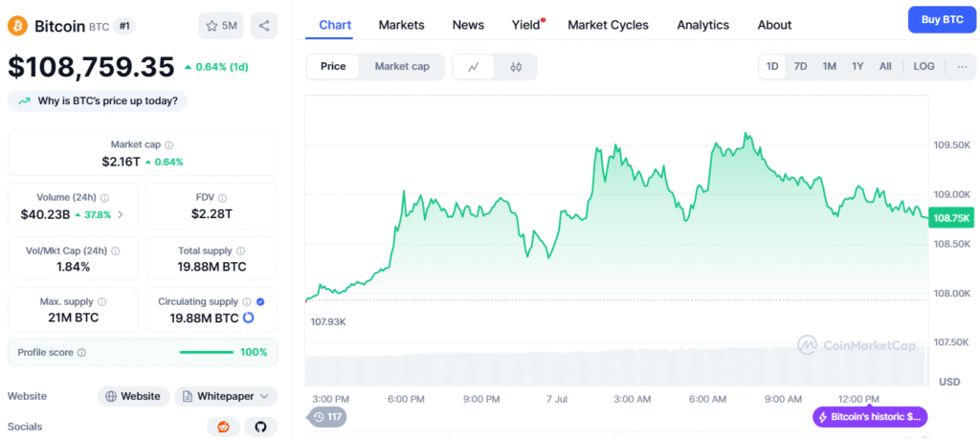Click the 107.93K opening price label
980x439 pixels.
click(x=329, y=322)
